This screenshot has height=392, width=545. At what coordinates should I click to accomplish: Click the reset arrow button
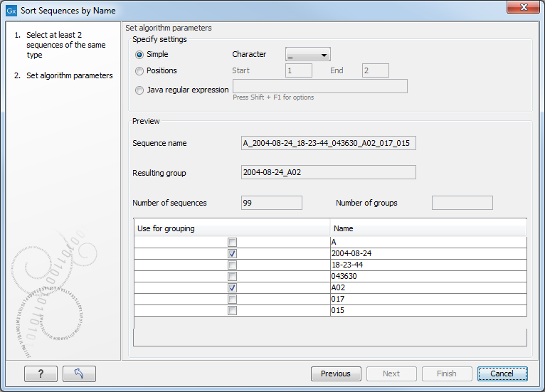[79, 374]
